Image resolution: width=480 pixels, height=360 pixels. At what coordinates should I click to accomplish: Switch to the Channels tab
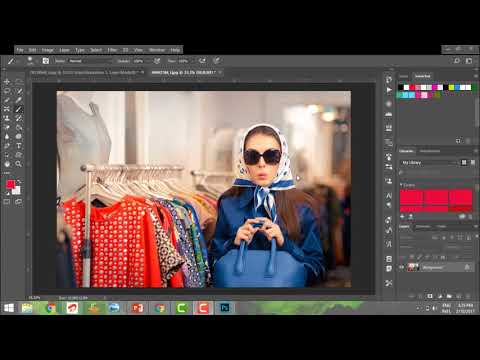pos(423,226)
